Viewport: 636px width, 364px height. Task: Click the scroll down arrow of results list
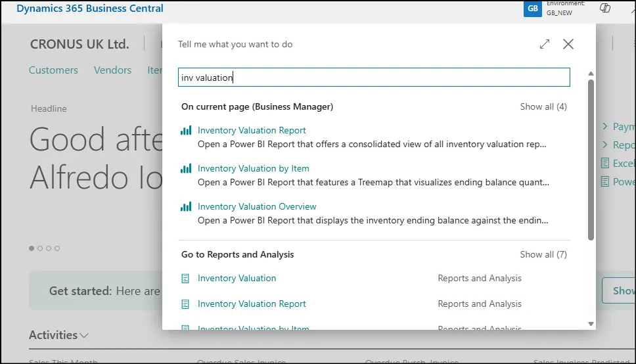pyautogui.click(x=591, y=324)
